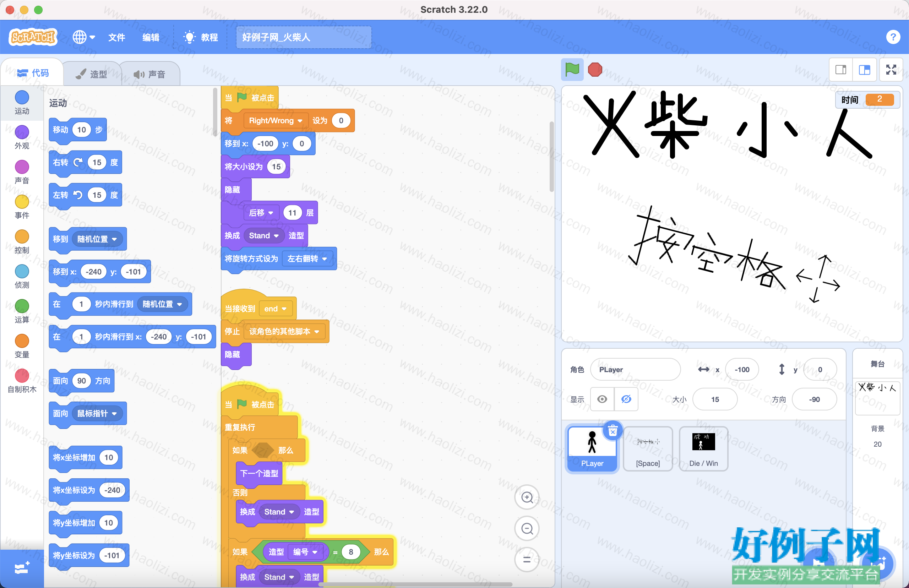Select the 事件 block category
The height and width of the screenshot is (588, 909).
pos(22,207)
